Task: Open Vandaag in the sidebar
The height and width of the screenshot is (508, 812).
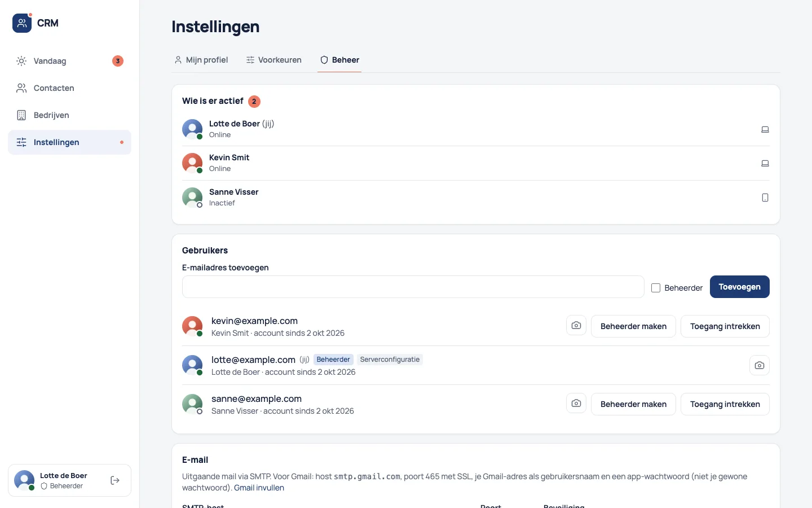Action: click(x=69, y=61)
